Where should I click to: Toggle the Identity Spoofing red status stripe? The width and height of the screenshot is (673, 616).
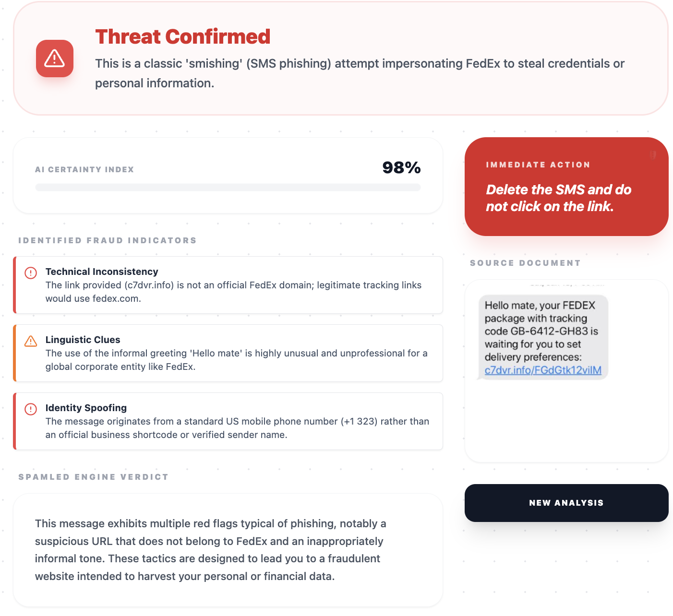14,421
